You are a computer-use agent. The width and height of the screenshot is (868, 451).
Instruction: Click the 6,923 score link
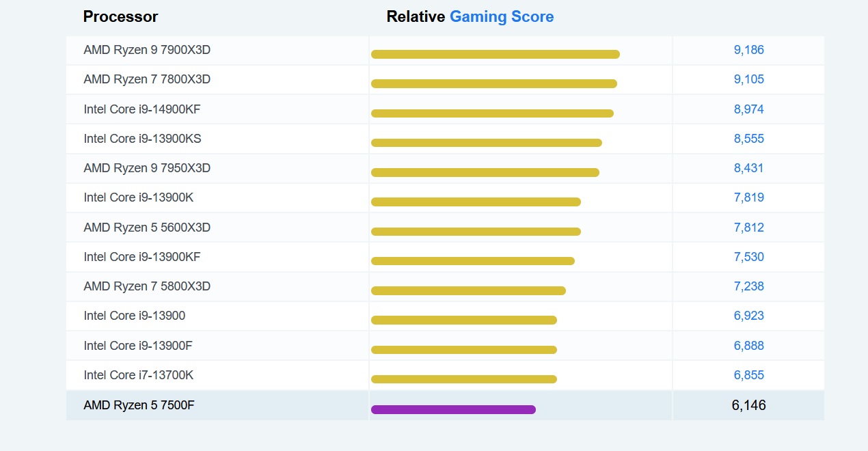749,316
